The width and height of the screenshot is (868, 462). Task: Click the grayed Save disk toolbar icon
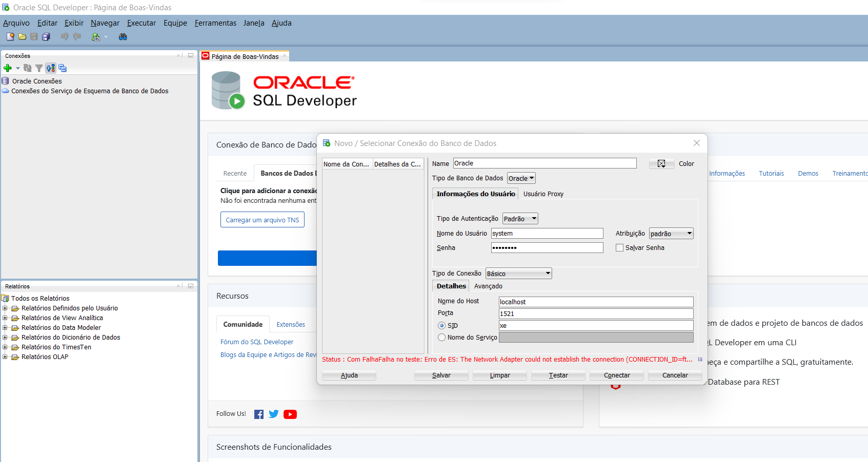click(x=34, y=37)
